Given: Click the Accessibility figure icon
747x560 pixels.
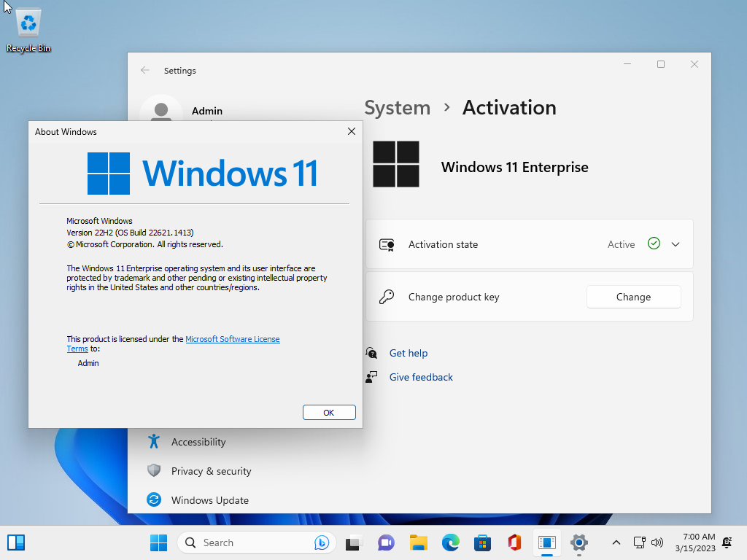Looking at the screenshot, I should tap(153, 441).
